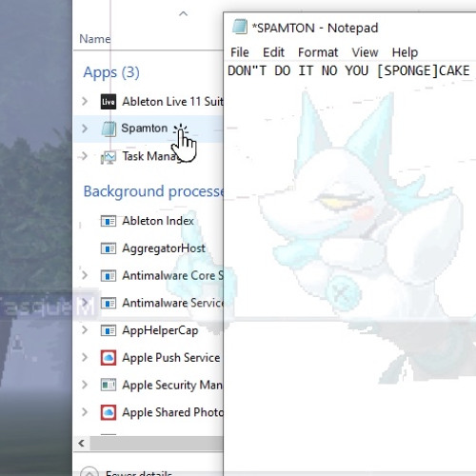The image size is (476, 476).
Task: Click the Apple Push Service iCloud icon
Action: tap(109, 358)
